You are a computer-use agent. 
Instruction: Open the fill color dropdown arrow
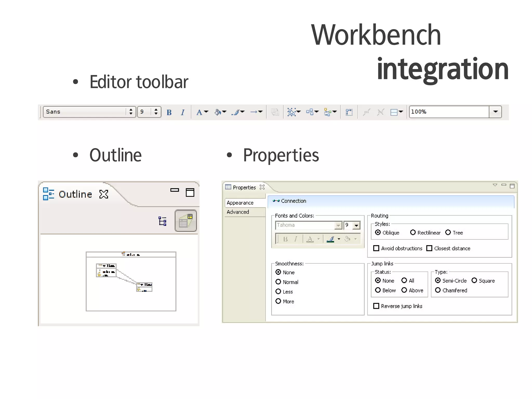[x=224, y=112]
